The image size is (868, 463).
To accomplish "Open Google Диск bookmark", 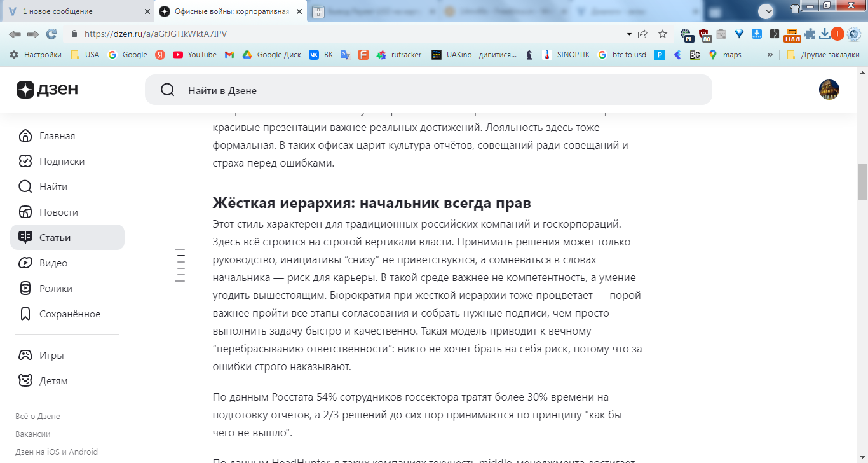I will [x=271, y=55].
